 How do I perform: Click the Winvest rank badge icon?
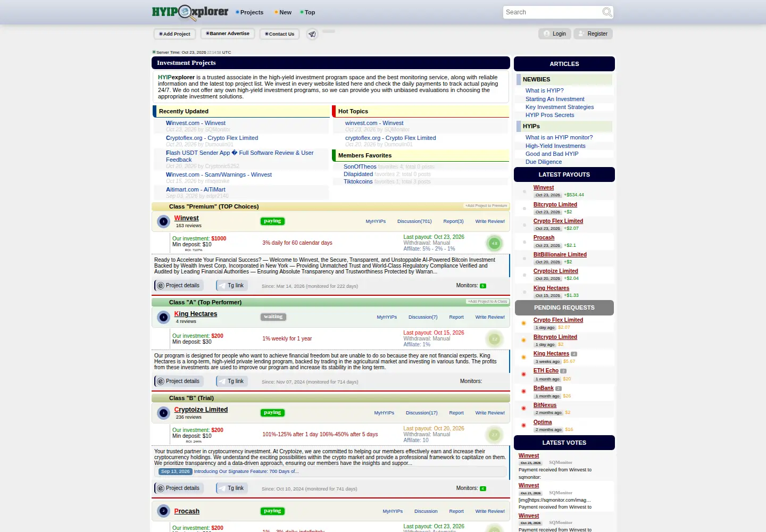(163, 221)
